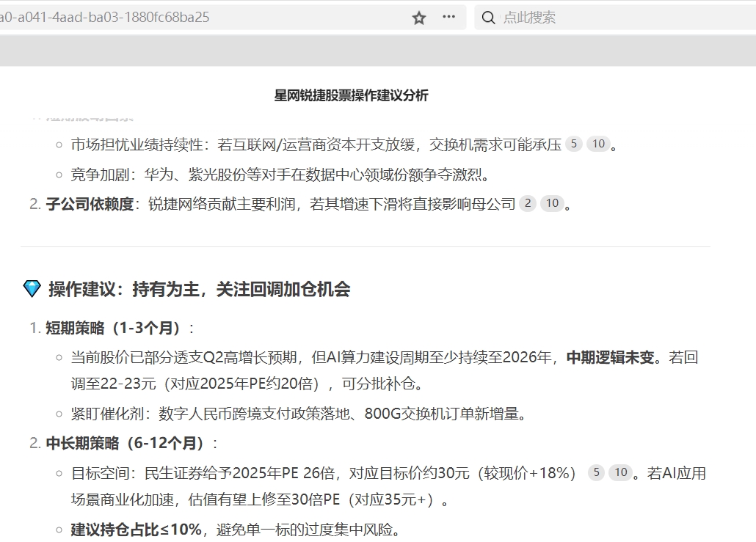Open citation 10 after 直接影响母公司
Viewport: 756px width, 542px height.
[x=552, y=203]
